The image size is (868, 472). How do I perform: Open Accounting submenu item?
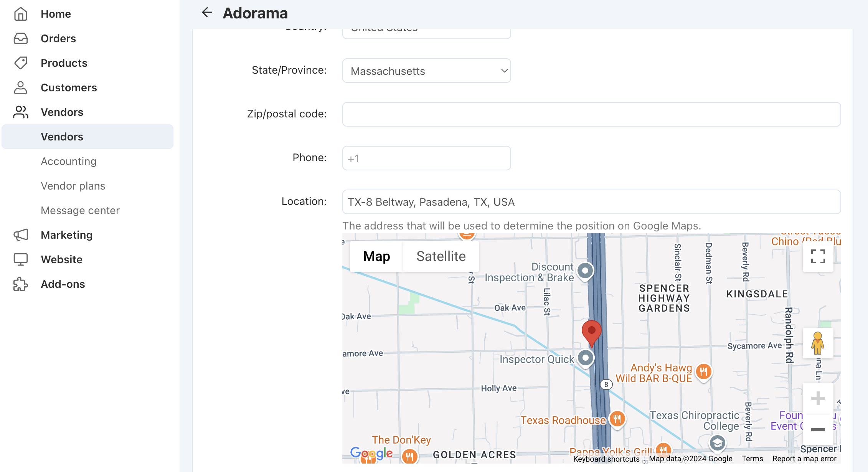click(69, 162)
